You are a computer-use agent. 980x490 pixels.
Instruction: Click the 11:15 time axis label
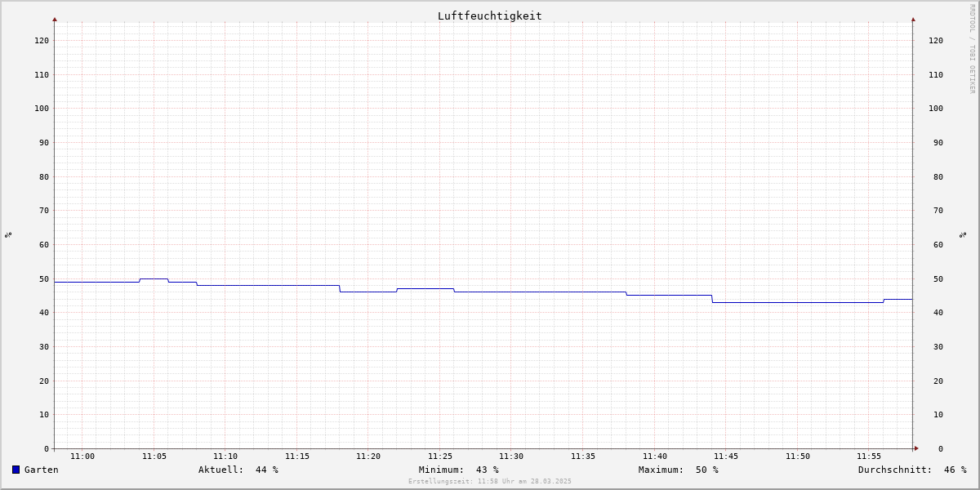click(x=297, y=457)
